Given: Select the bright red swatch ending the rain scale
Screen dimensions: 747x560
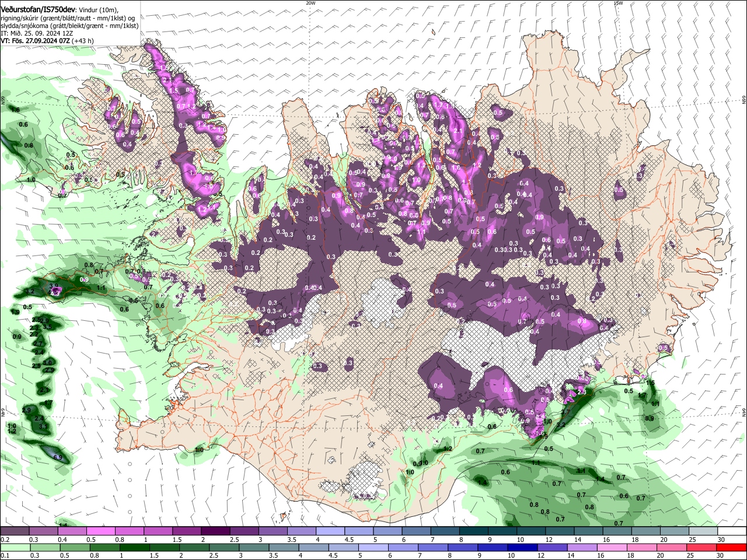Looking at the screenshot, I should point(731,547).
